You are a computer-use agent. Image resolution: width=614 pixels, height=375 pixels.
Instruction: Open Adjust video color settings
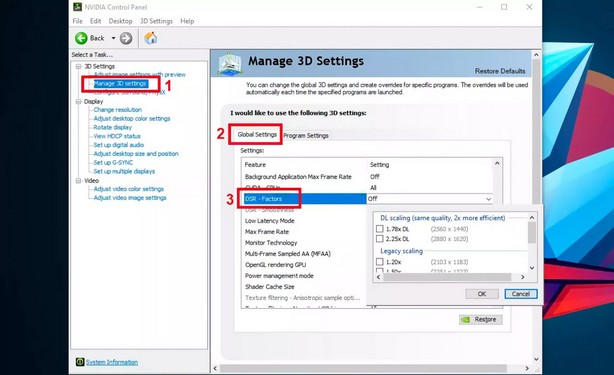[x=128, y=189]
